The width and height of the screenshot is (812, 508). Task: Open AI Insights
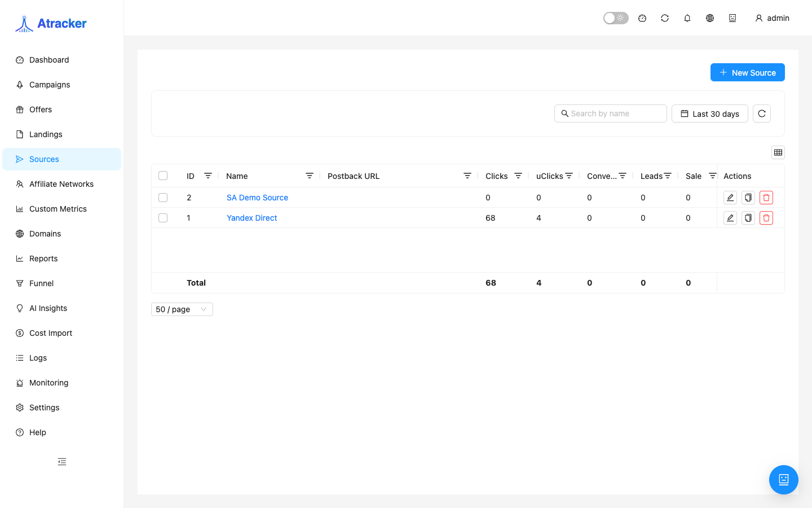point(61,308)
